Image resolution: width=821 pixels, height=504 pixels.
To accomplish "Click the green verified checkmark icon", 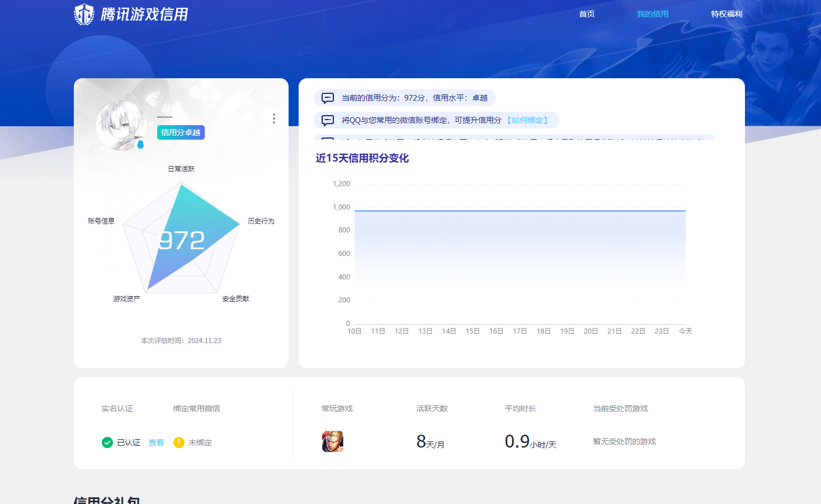I will click(107, 443).
